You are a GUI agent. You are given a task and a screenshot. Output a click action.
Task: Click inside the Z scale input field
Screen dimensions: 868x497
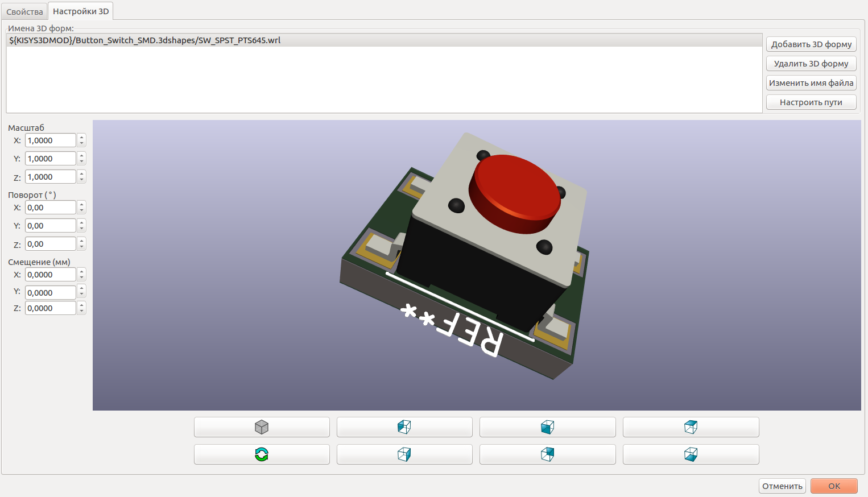49,176
